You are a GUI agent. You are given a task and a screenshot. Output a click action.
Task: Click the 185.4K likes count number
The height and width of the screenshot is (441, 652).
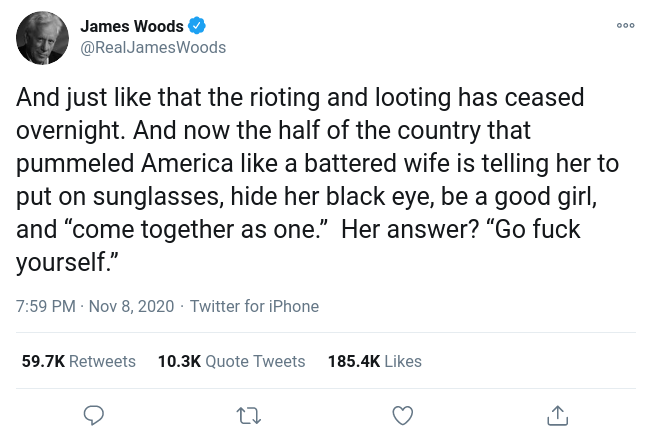354,361
